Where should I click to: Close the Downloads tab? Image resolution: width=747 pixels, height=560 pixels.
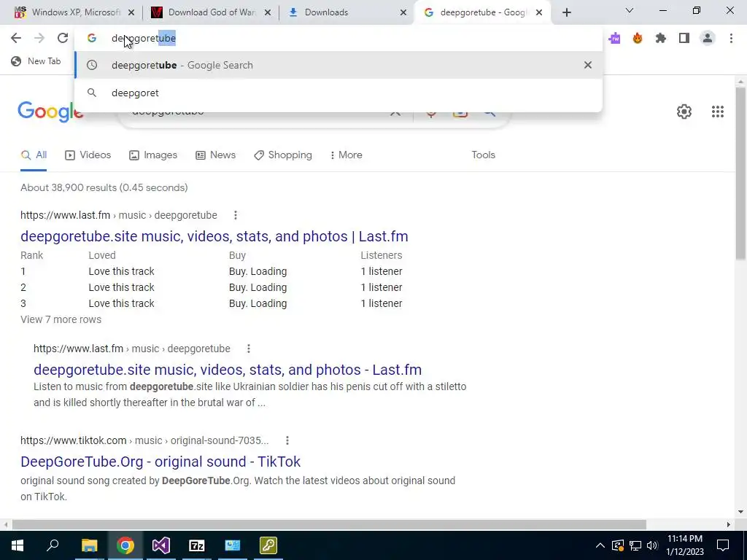(x=403, y=12)
